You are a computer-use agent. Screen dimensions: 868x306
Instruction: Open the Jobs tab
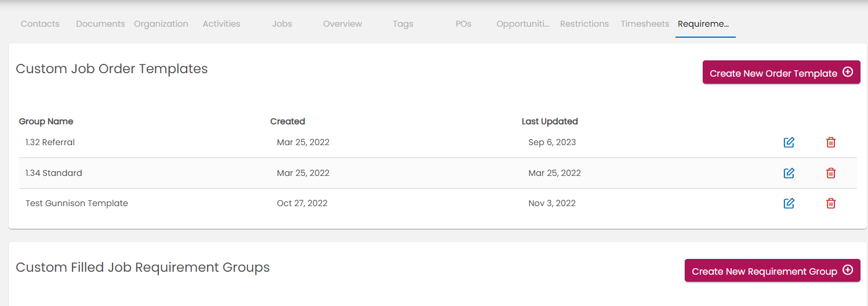(282, 24)
